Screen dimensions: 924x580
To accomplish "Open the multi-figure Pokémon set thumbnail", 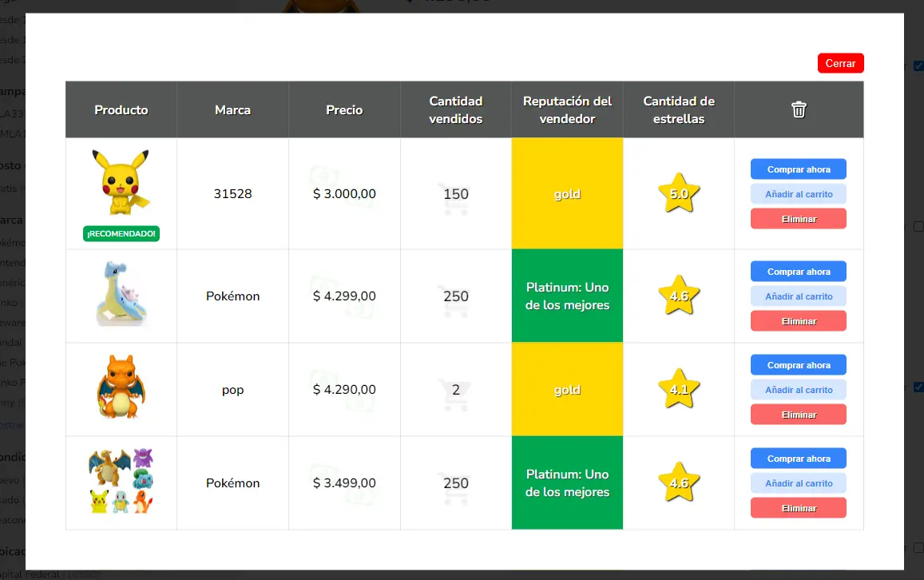I will (x=121, y=480).
